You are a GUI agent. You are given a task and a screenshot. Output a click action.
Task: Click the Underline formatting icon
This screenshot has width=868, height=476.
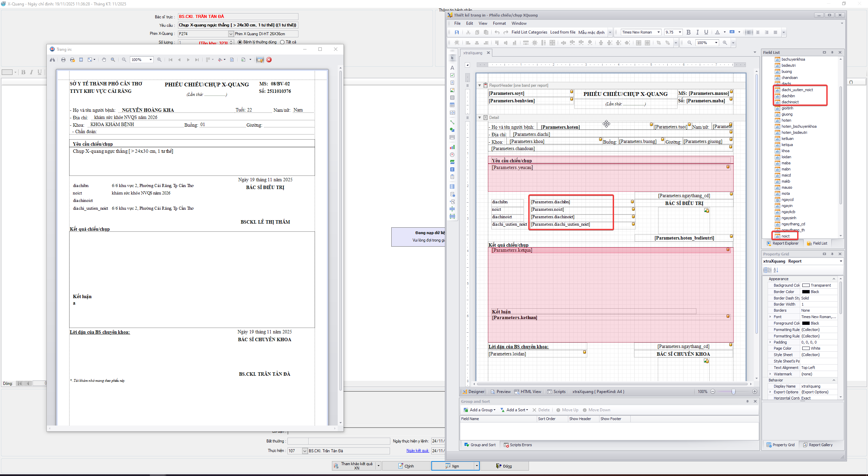[x=706, y=32]
